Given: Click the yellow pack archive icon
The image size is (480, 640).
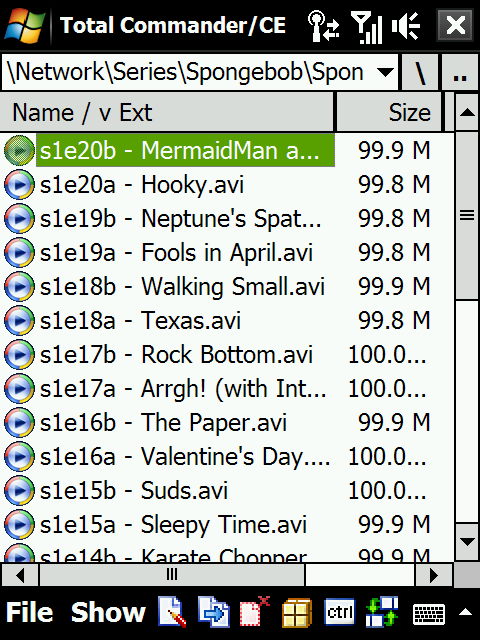Looking at the screenshot, I should coord(297,613).
